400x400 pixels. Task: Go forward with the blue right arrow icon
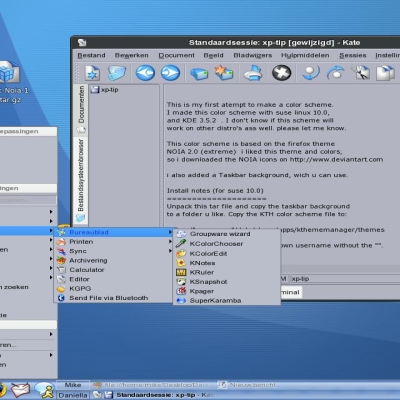(x=170, y=73)
